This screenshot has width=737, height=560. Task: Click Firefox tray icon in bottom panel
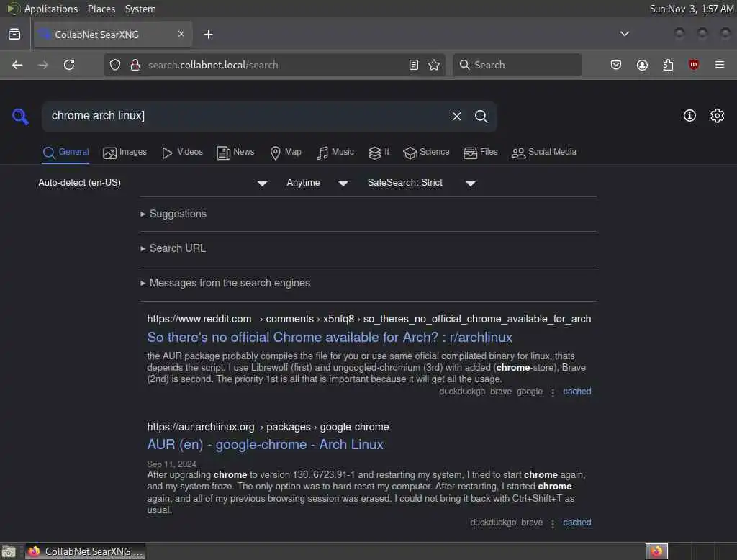click(x=656, y=551)
